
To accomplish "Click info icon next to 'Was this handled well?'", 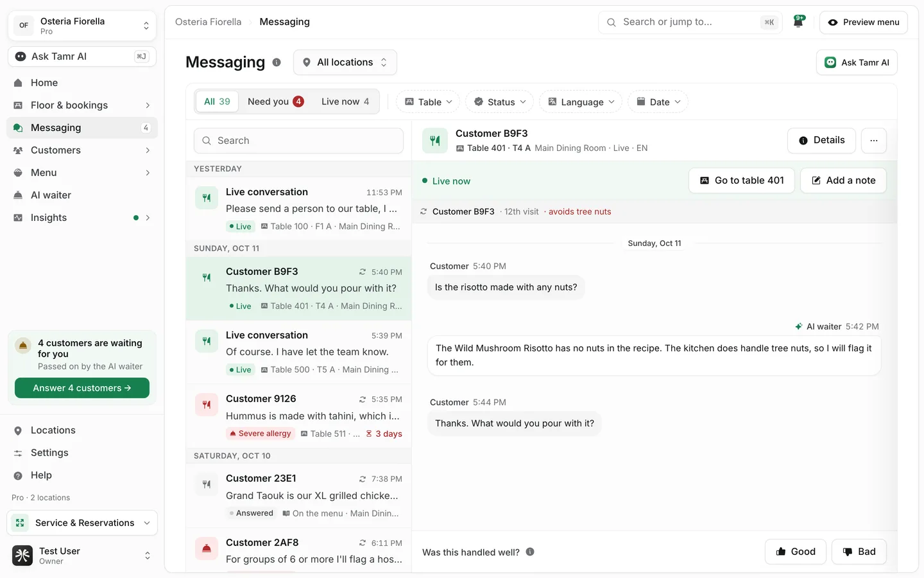I will click(530, 552).
